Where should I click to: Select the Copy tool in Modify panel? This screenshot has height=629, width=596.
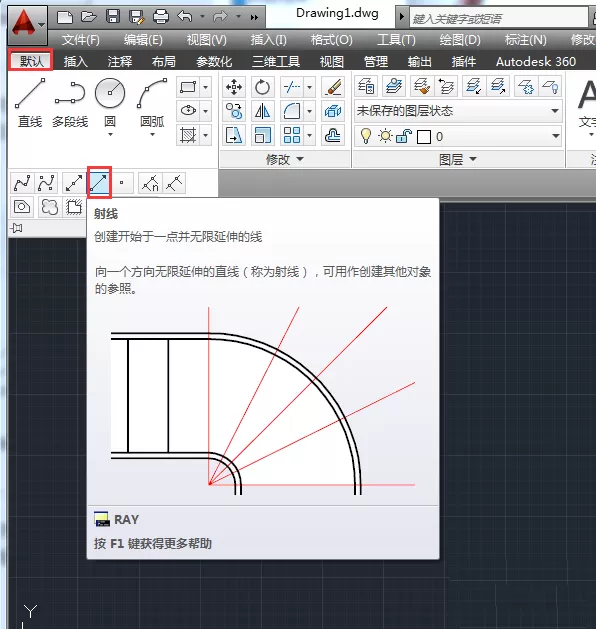click(x=234, y=111)
